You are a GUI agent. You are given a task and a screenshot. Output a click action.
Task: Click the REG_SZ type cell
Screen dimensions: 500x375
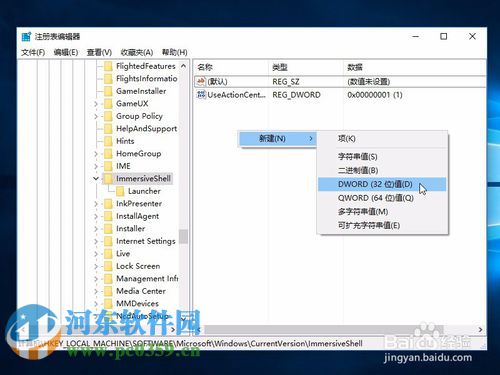click(x=286, y=82)
